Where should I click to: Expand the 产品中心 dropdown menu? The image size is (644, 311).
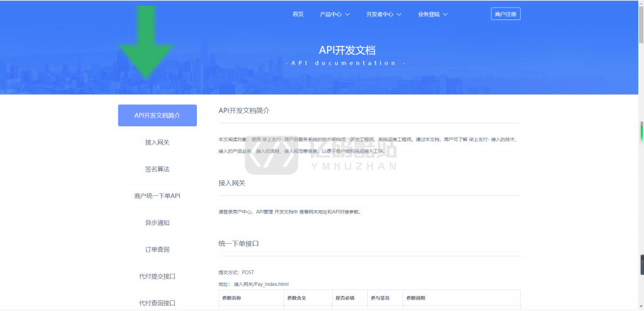(x=335, y=14)
